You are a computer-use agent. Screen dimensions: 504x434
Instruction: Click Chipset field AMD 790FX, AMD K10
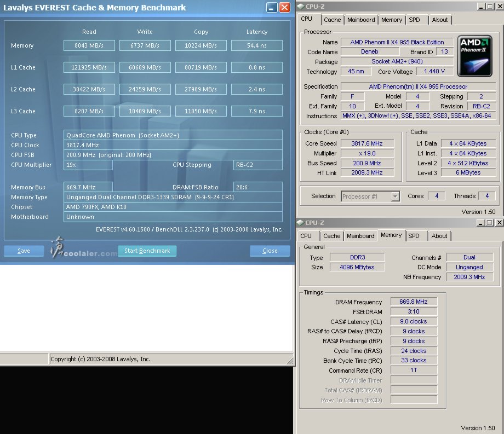(x=173, y=207)
